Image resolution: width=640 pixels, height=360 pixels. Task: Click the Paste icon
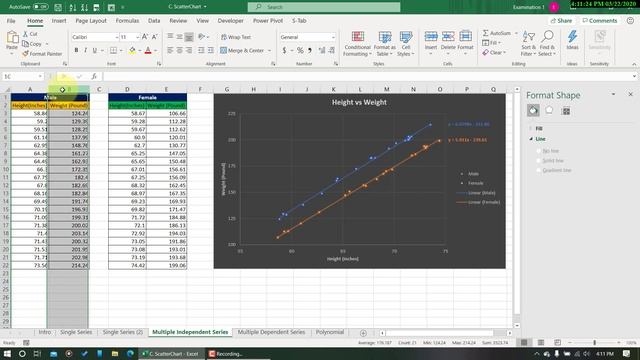click(x=12, y=38)
